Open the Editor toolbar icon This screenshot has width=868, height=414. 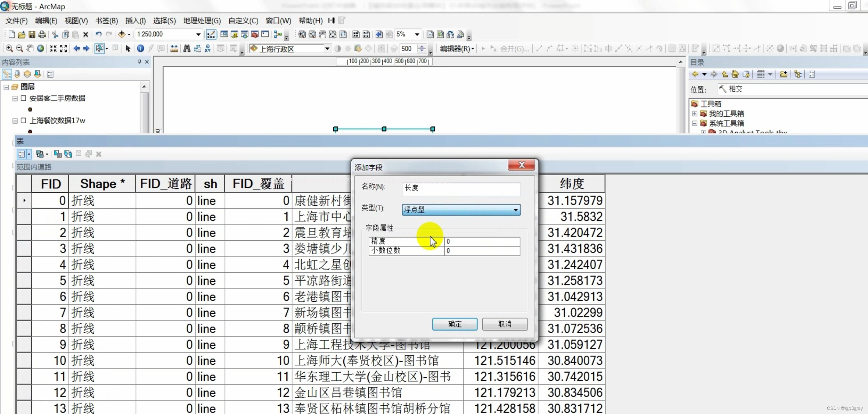click(x=211, y=34)
